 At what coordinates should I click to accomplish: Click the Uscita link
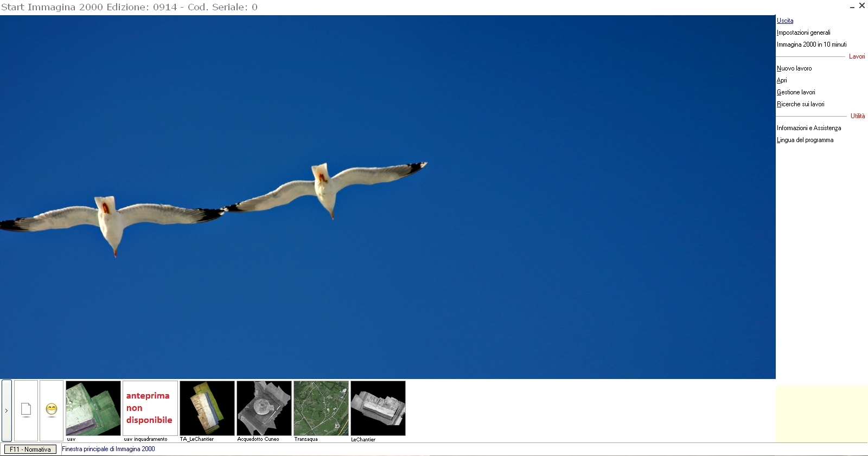tap(785, 21)
